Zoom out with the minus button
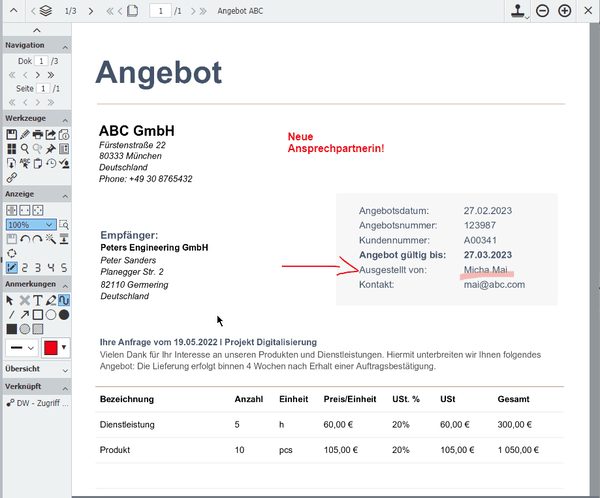 (x=542, y=11)
